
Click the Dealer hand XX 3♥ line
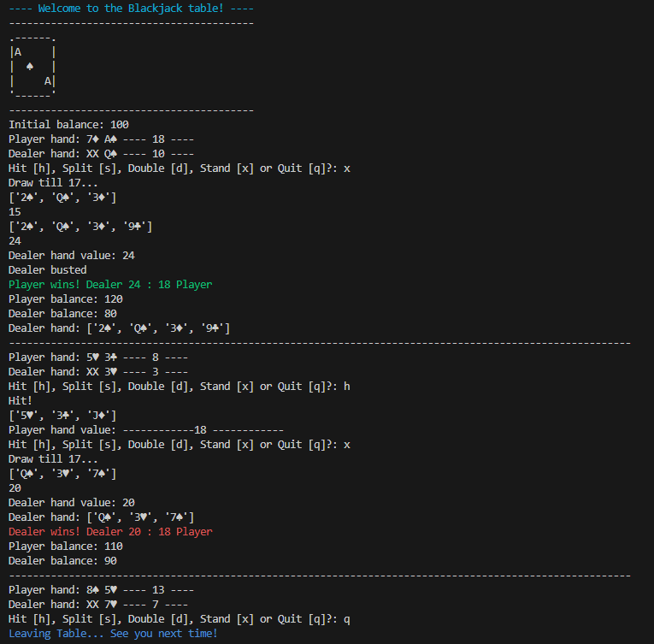97,371
